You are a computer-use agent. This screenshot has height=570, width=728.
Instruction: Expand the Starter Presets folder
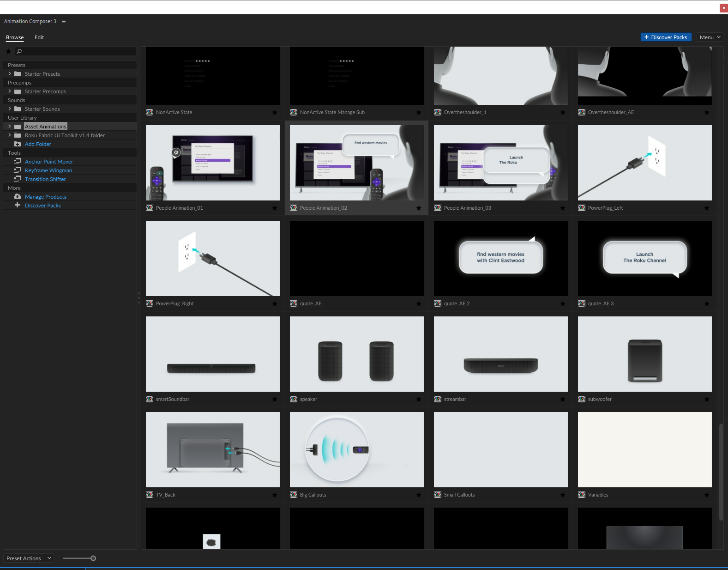click(10, 73)
